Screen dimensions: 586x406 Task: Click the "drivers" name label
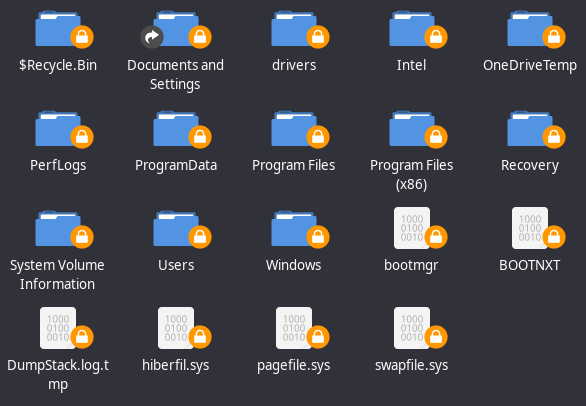click(294, 65)
